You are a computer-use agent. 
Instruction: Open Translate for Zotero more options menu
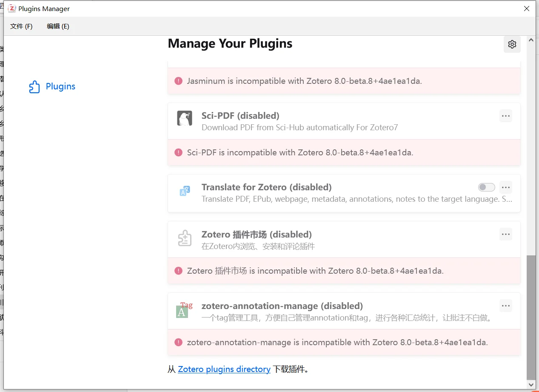pos(505,187)
